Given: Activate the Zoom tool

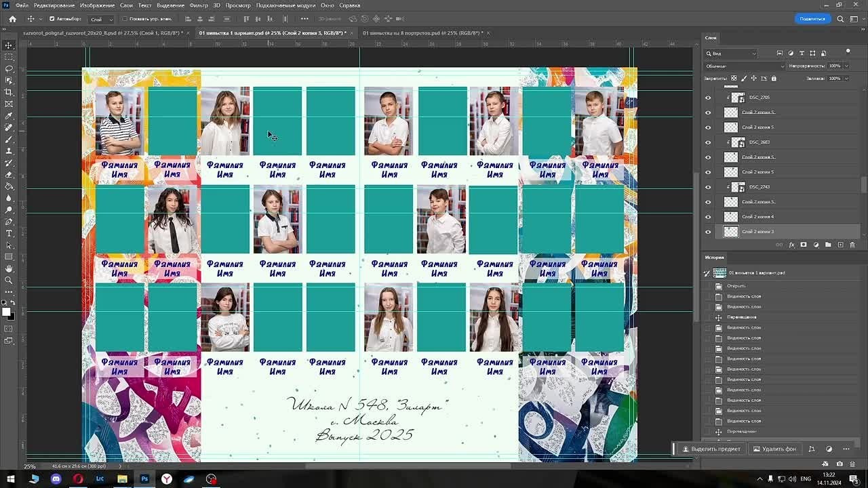Looking at the screenshot, I should tap(9, 280).
